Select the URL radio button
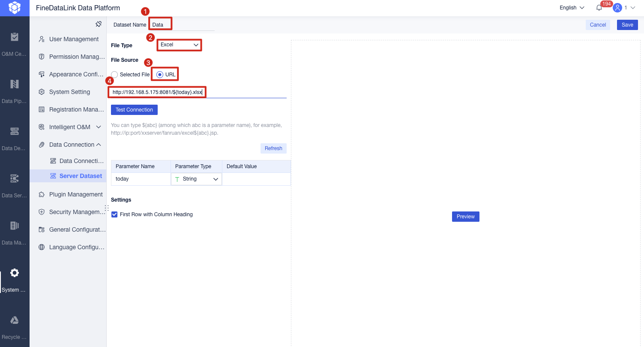This screenshot has width=644, height=347. pos(160,75)
